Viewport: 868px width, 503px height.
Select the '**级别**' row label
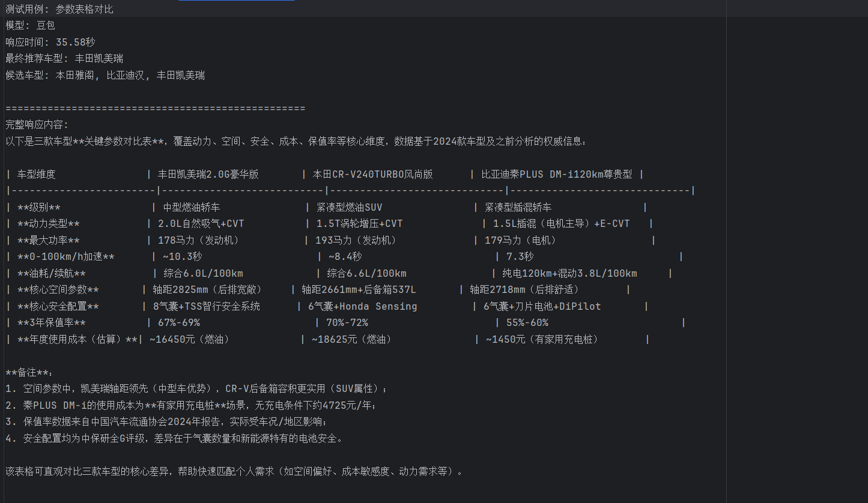coord(39,207)
